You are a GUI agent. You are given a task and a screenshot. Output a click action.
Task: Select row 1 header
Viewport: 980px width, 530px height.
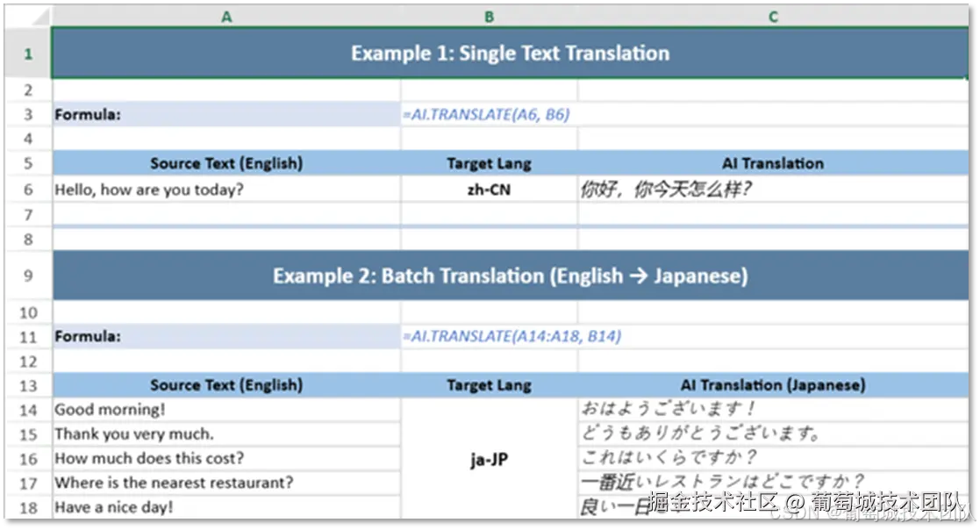[28, 54]
